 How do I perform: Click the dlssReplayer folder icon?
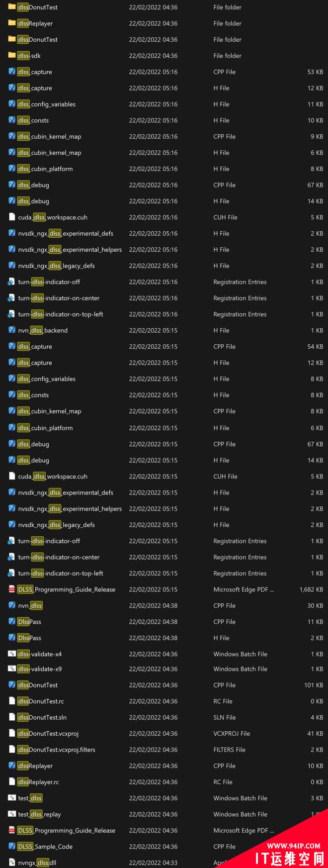[x=12, y=23]
